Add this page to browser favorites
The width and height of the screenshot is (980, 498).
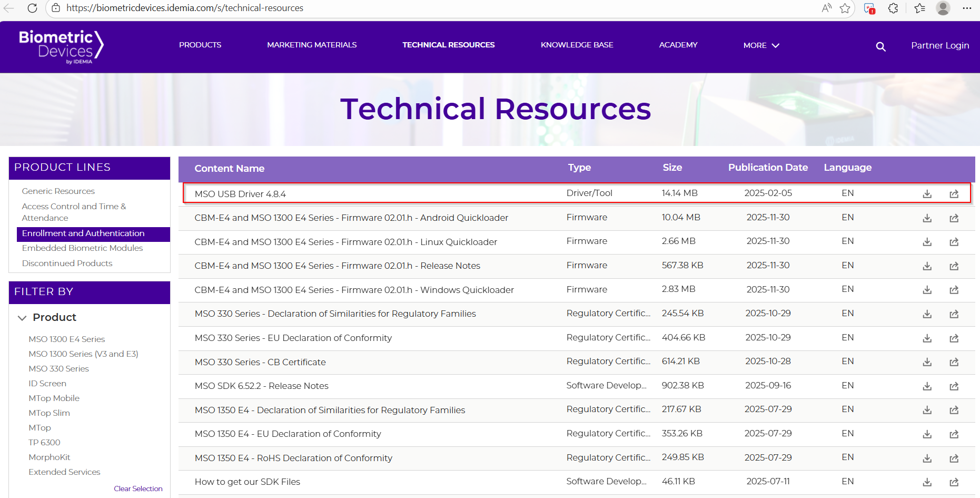coord(845,8)
